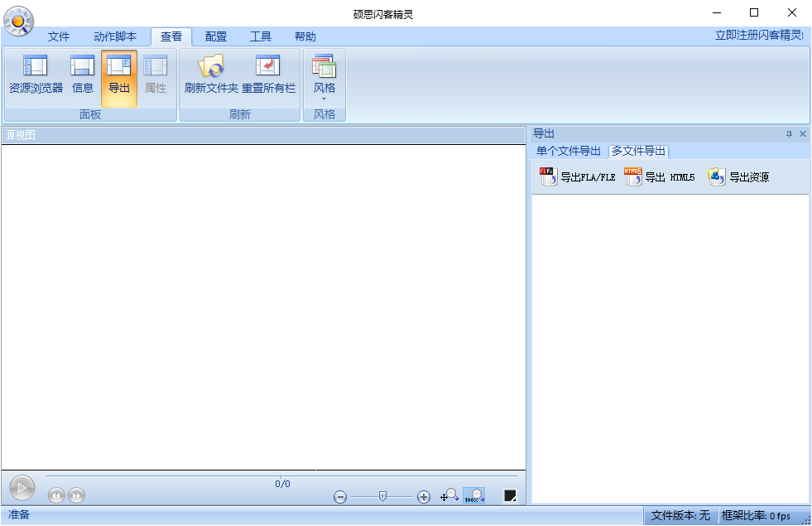
Task: Click the 框架比率: 0 fps status entry
Action: coord(756,515)
